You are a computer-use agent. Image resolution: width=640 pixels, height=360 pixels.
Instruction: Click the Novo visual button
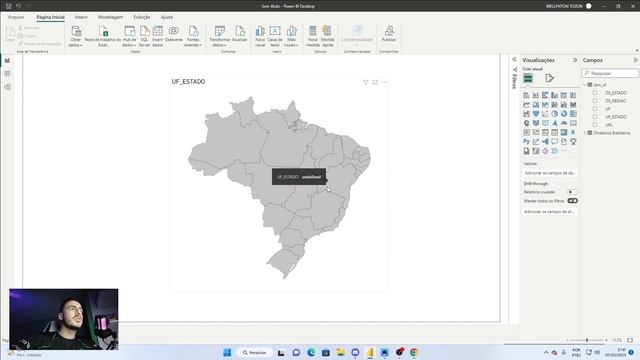pos(260,37)
